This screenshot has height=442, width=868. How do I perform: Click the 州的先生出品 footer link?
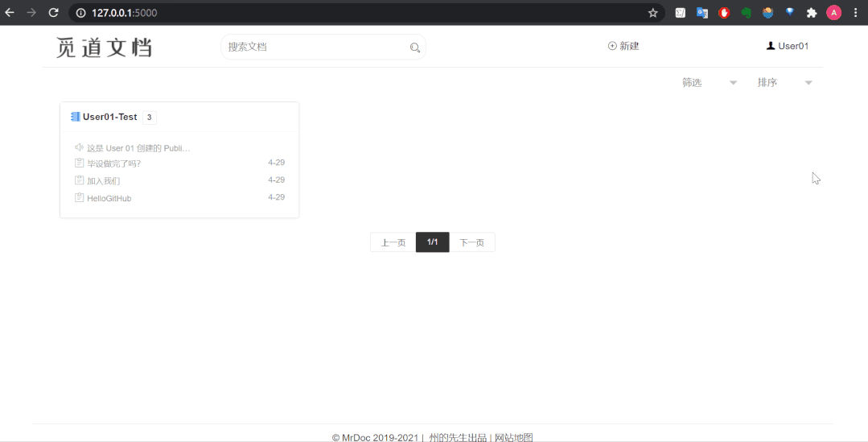(x=458, y=437)
